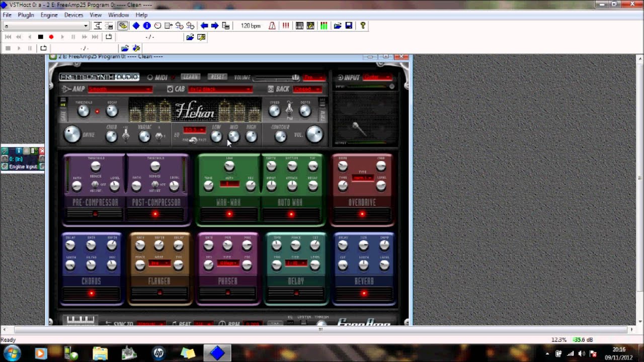Open the Engine menu
This screenshot has height=362, width=644.
pos(49,15)
